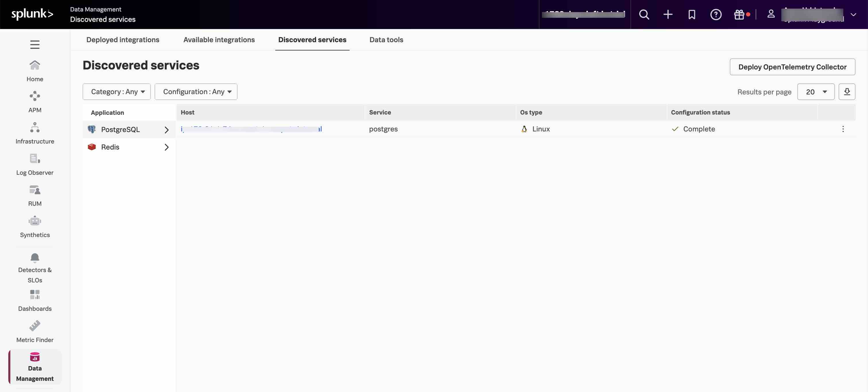Viewport: 868px width, 392px height.
Task: Open Log Observer
Action: [x=35, y=165]
